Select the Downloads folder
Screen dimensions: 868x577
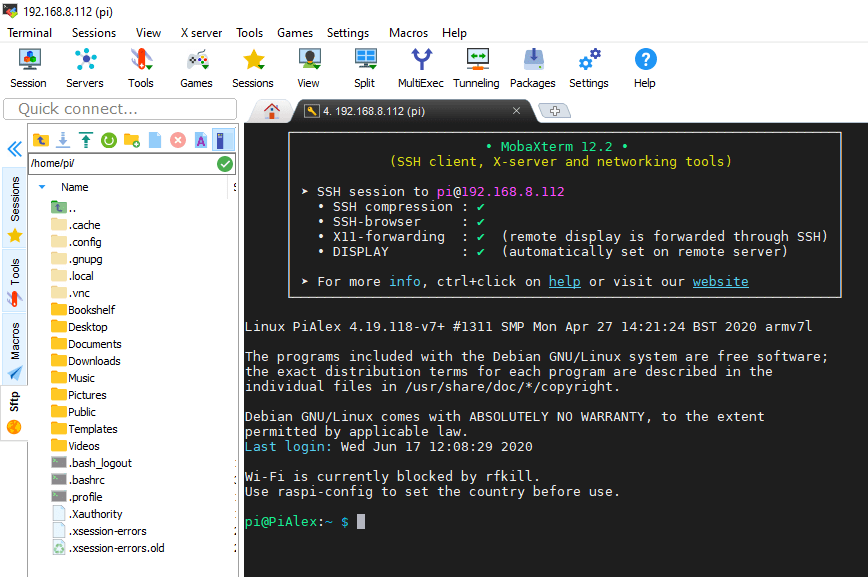pyautogui.click(x=86, y=362)
